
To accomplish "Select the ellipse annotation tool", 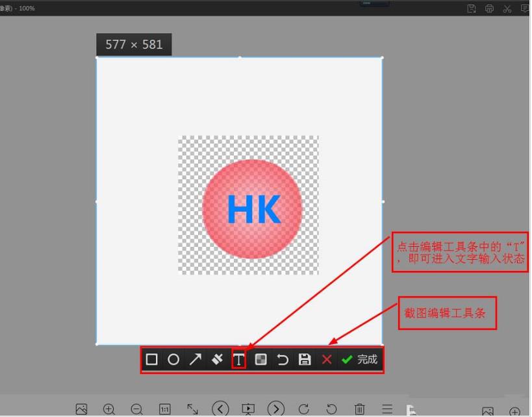I will pyautogui.click(x=173, y=359).
